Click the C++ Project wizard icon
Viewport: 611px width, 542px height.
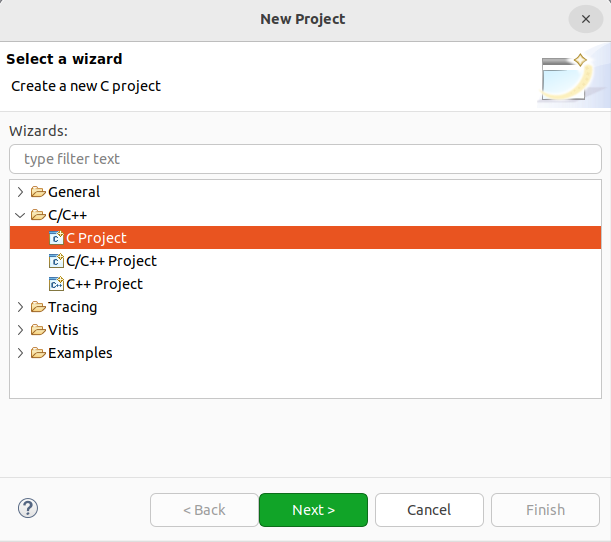click(x=56, y=284)
